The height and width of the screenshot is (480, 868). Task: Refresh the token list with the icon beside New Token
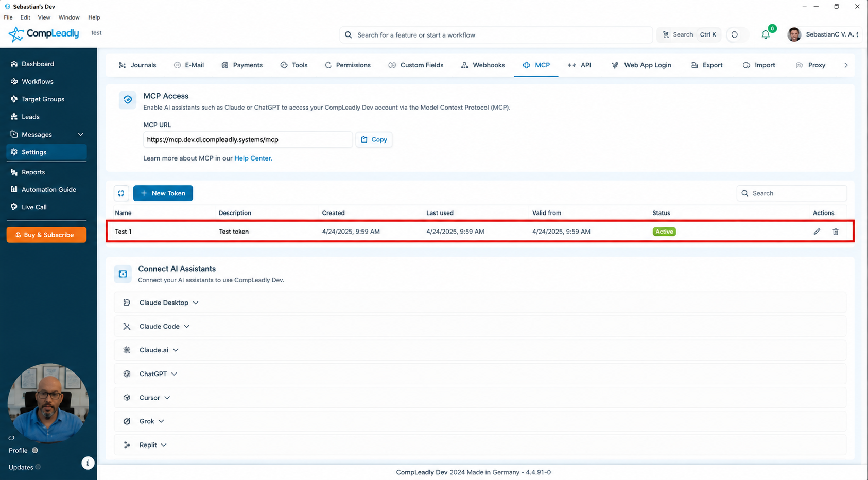pyautogui.click(x=121, y=193)
